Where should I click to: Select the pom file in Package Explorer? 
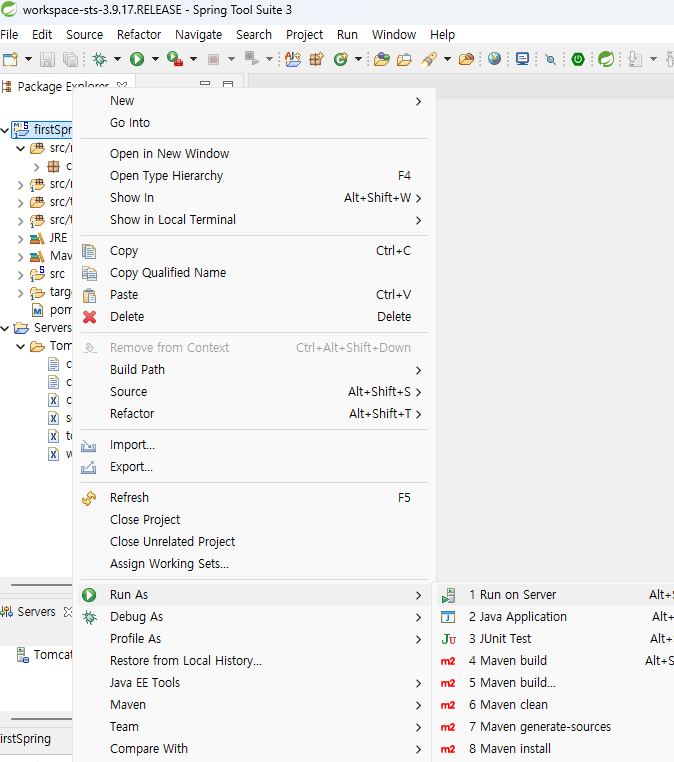point(52,310)
